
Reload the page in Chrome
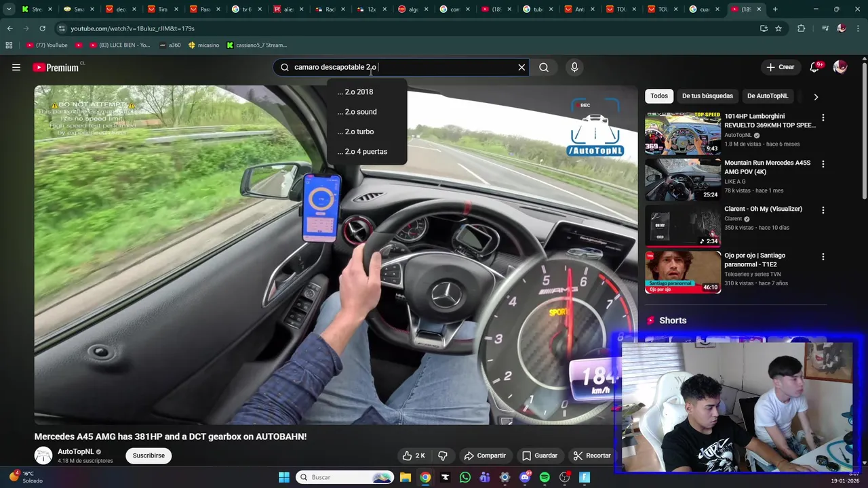pos(42,28)
